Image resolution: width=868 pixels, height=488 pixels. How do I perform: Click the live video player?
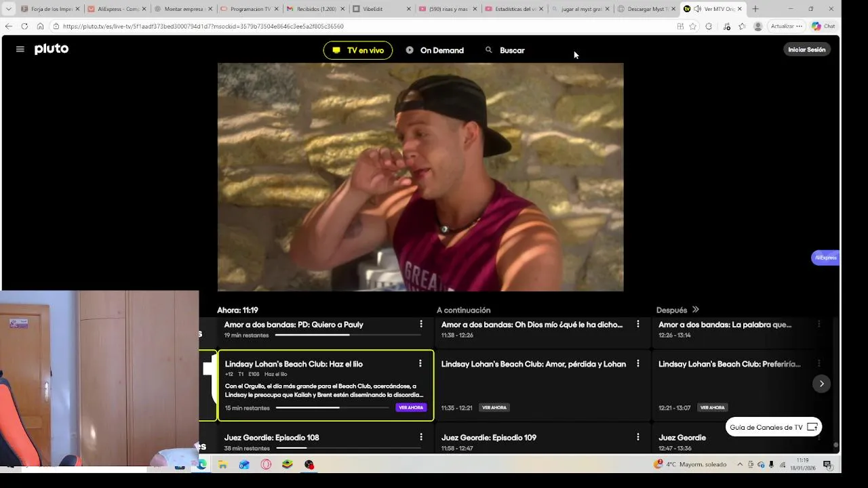[420, 177]
